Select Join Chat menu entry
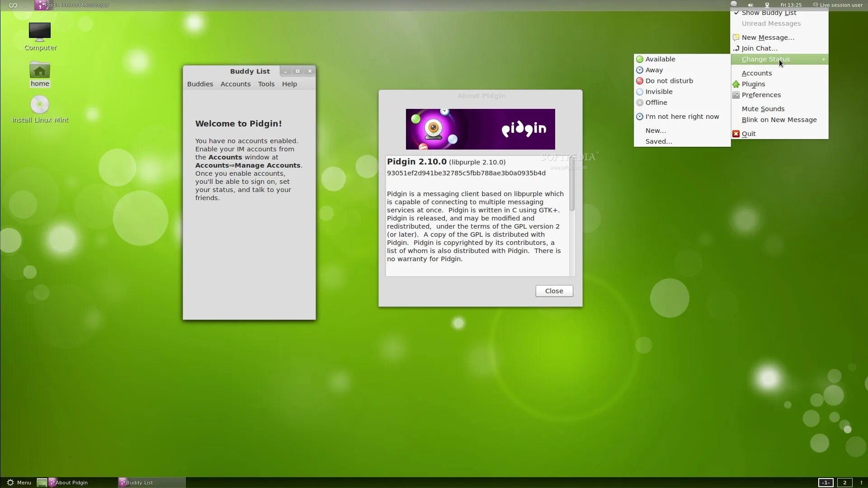The height and width of the screenshot is (488, 868). coord(759,48)
